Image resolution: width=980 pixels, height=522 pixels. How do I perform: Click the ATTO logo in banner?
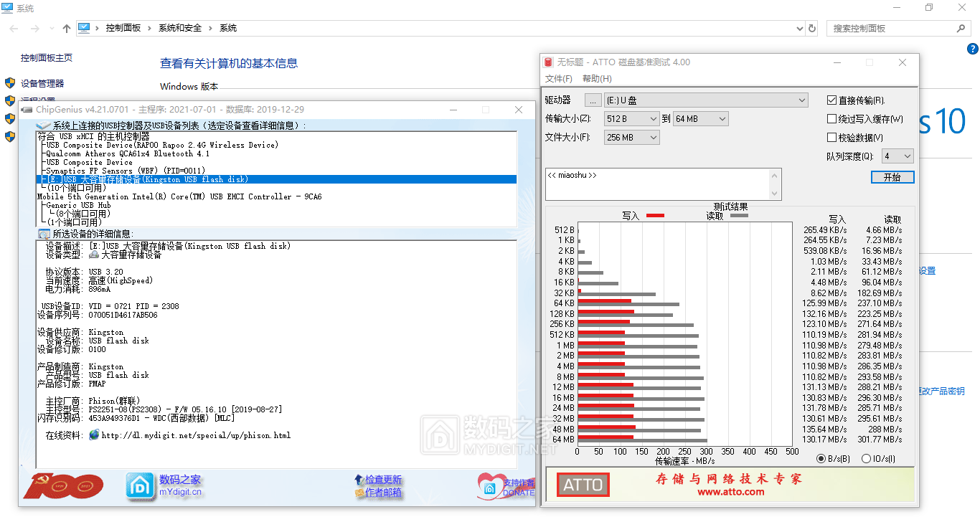(583, 485)
